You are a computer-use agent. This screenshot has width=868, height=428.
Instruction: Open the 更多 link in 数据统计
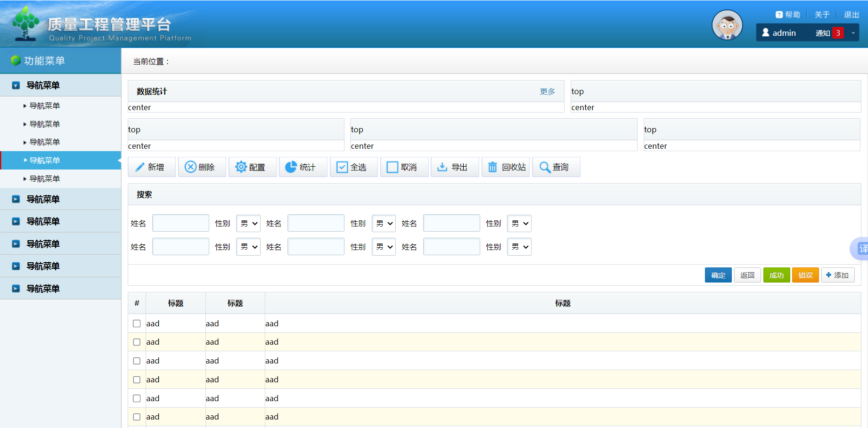[x=547, y=91]
